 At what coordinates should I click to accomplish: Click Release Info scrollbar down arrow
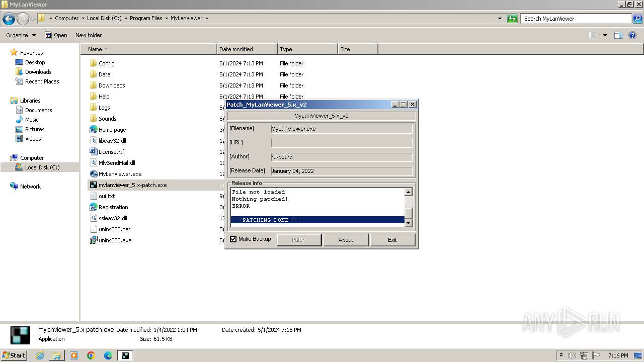pyautogui.click(x=409, y=223)
